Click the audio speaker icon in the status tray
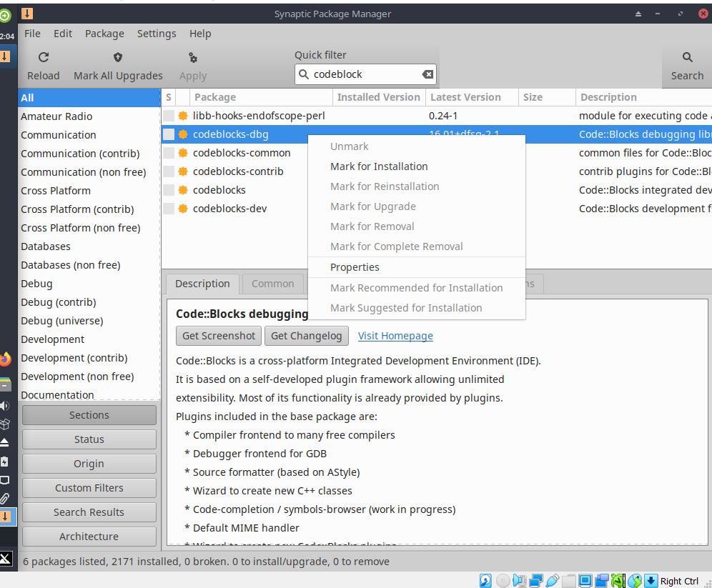Screen dimensions: 712x588 click(x=520, y=581)
